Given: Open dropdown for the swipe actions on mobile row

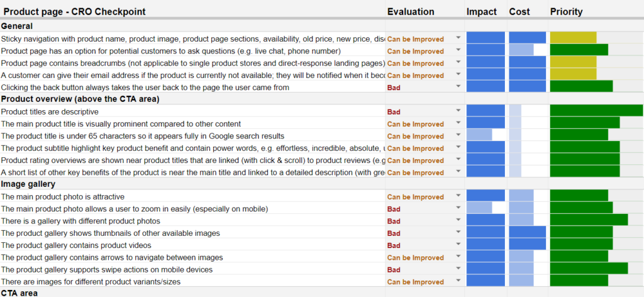Looking at the screenshot, I should (x=458, y=269).
